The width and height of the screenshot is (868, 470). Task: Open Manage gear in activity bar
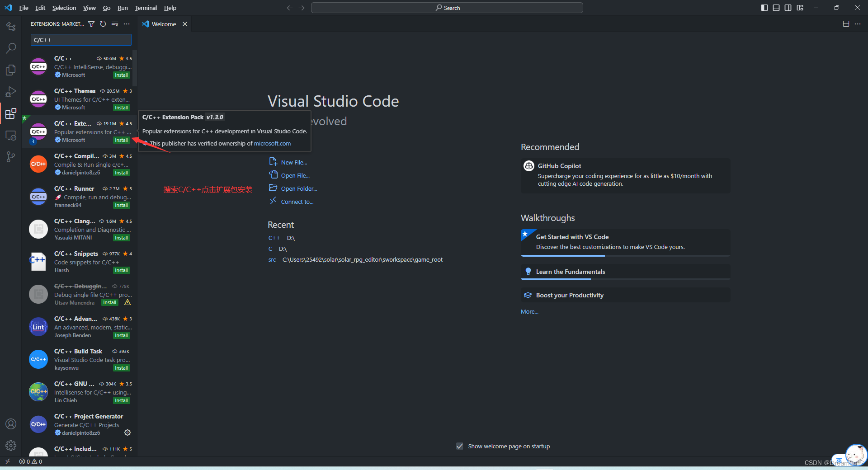pyautogui.click(x=11, y=446)
